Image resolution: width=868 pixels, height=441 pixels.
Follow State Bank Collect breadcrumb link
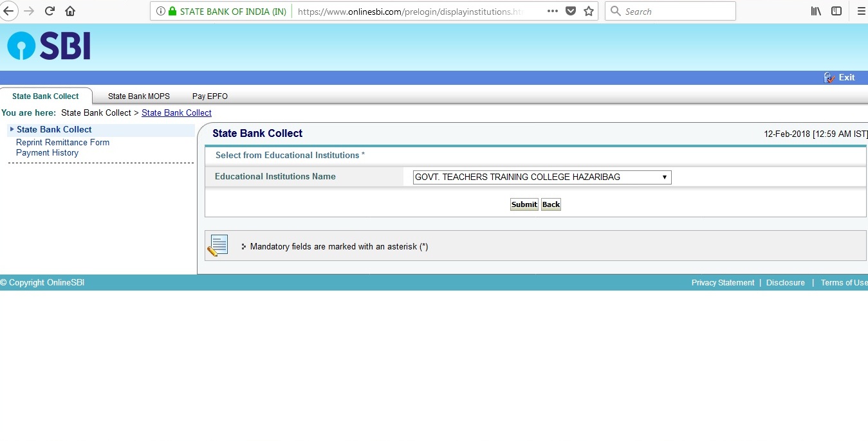176,113
